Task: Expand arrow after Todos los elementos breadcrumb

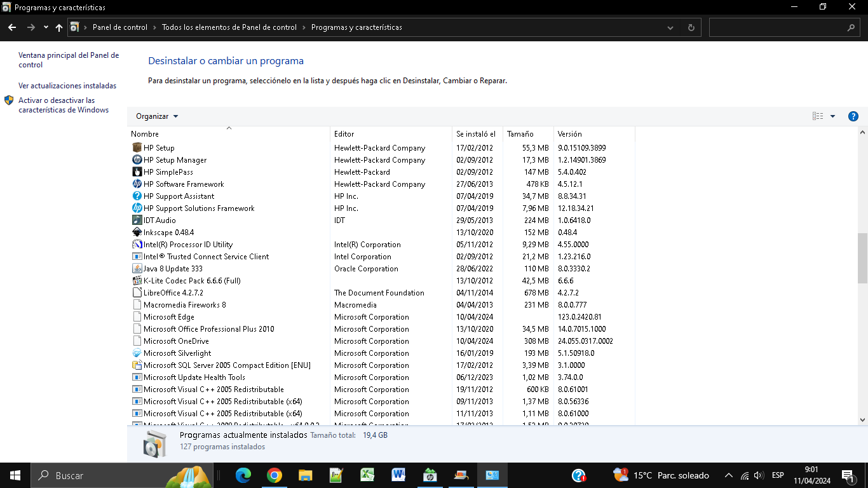Action: (304, 27)
